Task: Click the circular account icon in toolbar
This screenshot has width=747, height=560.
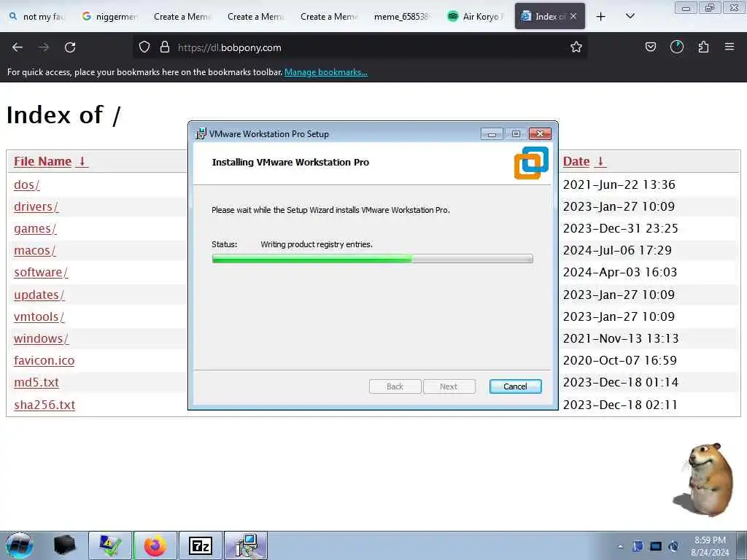Action: tap(677, 47)
